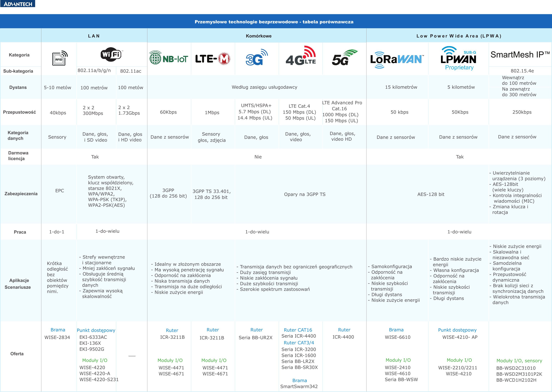Image resolution: width=552 pixels, height=392 pixels.
Task: Open the Brama link above SmartSwarm342
Action: point(300,381)
